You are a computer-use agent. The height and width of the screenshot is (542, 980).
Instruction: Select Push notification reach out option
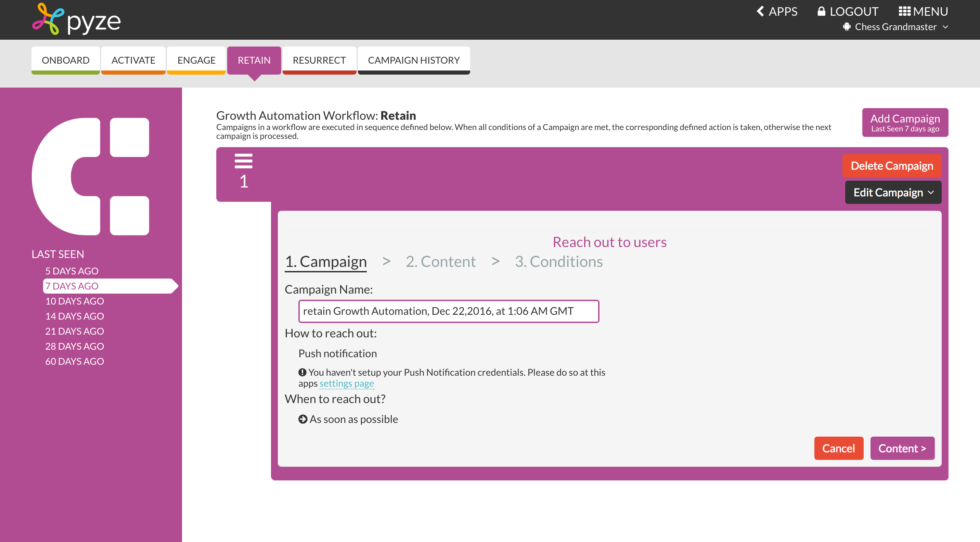(337, 353)
